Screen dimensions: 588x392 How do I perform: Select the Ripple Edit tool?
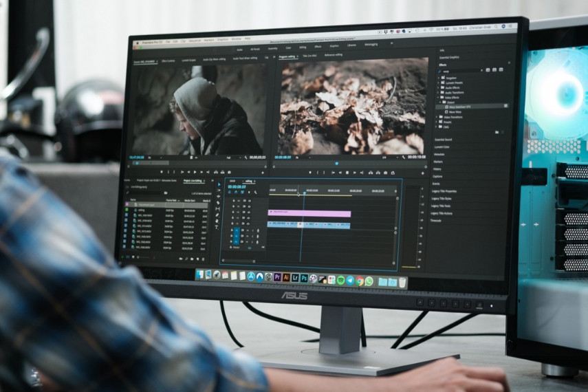click(x=219, y=197)
